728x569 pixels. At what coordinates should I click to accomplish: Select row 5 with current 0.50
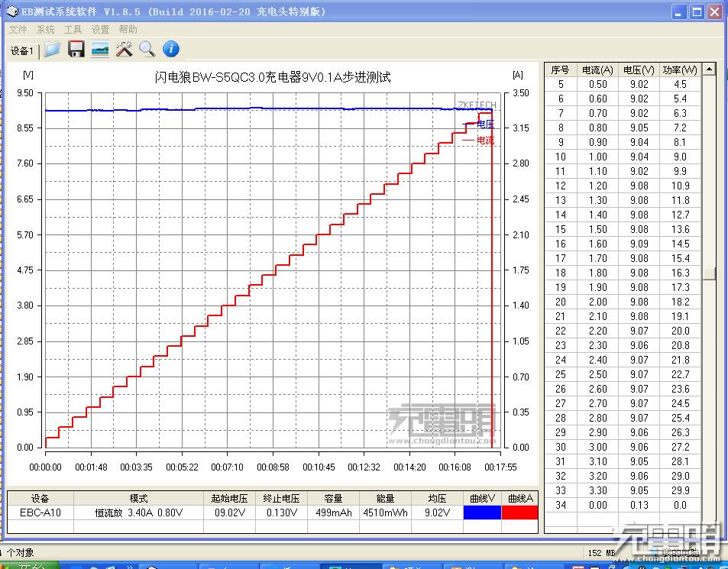[x=623, y=85]
